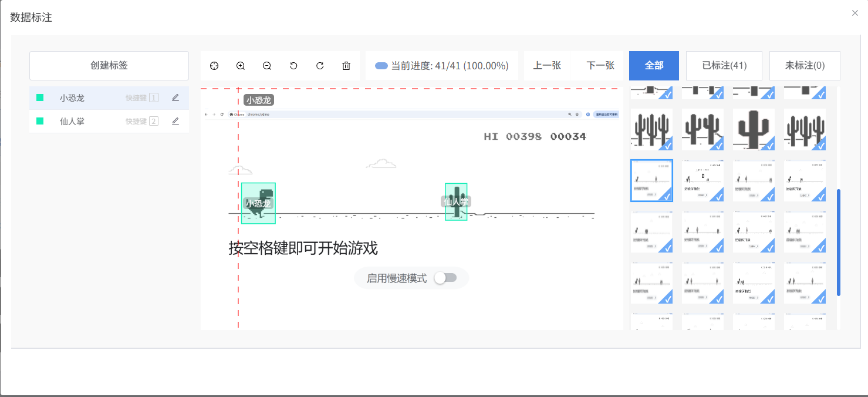Delete using the trash can icon

[346, 66]
